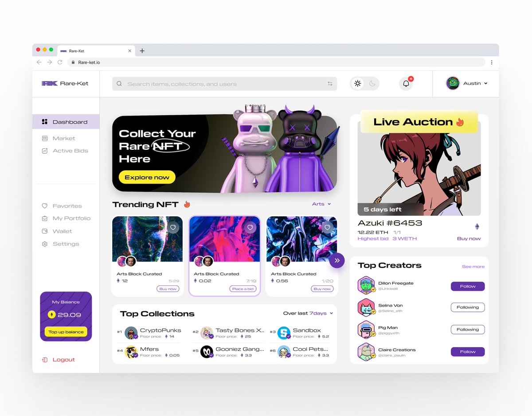Click Claire Creations' avatar

pyautogui.click(x=366, y=352)
